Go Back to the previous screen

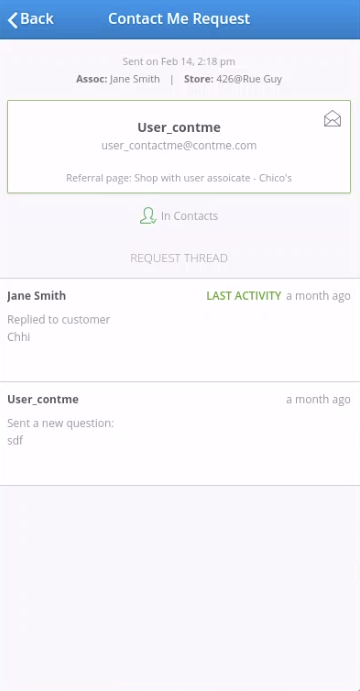pyautogui.click(x=30, y=19)
